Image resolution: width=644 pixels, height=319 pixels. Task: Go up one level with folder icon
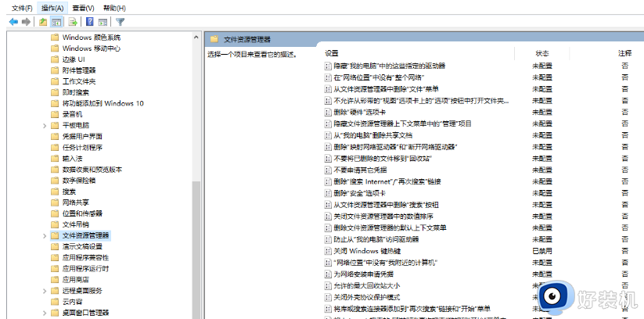click(x=43, y=22)
